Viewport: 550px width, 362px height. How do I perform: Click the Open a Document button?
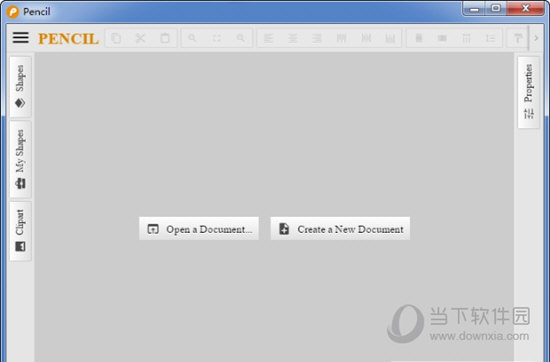(199, 229)
